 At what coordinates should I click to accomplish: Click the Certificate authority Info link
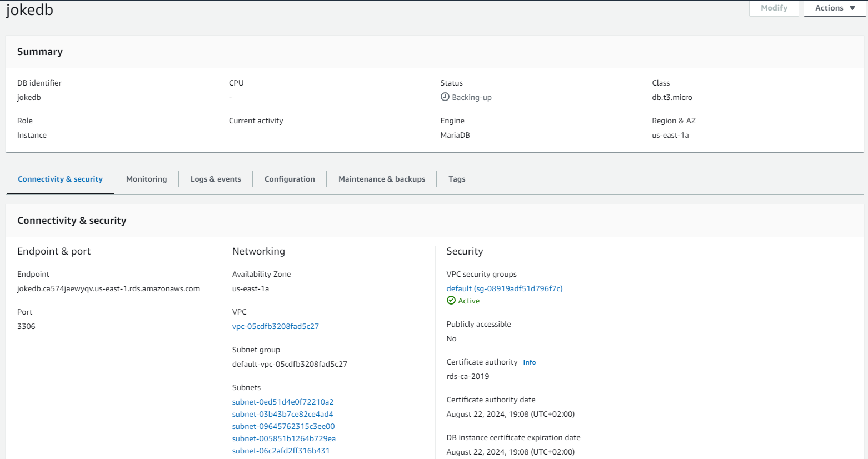tap(529, 362)
